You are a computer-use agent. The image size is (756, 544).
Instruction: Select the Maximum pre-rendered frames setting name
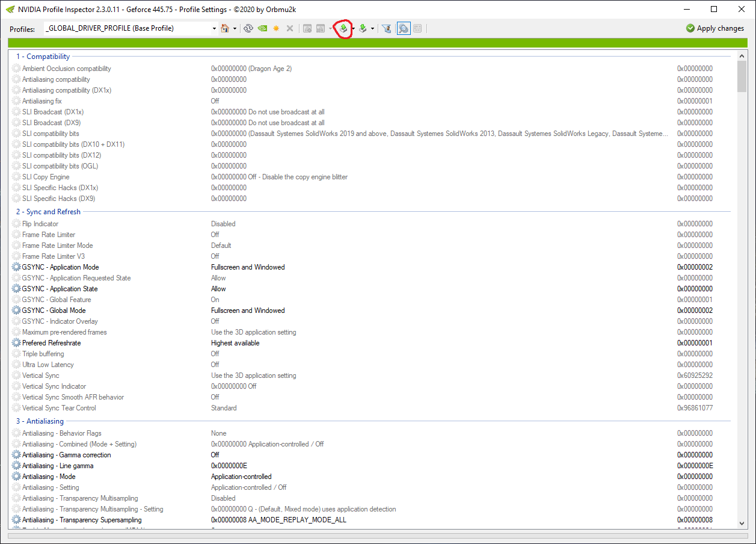click(64, 332)
